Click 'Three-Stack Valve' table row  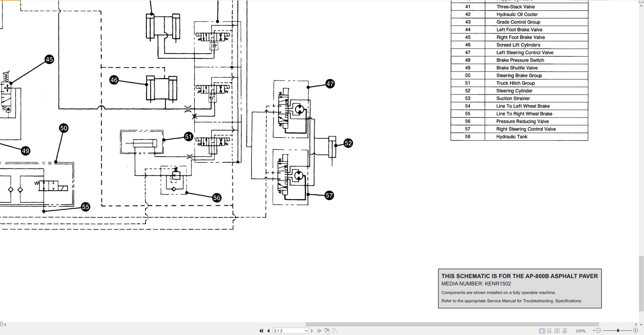click(x=519, y=7)
